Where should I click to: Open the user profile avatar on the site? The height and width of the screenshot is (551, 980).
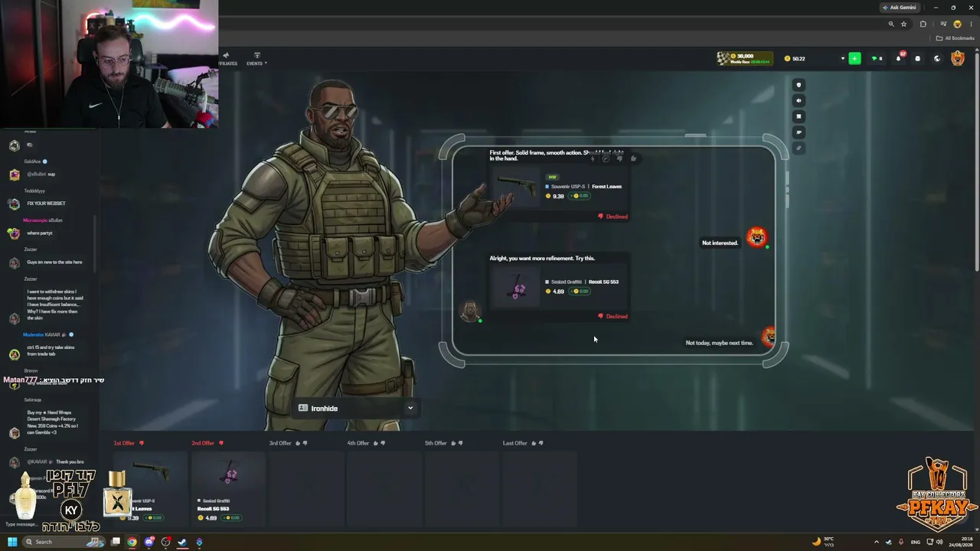958,58
